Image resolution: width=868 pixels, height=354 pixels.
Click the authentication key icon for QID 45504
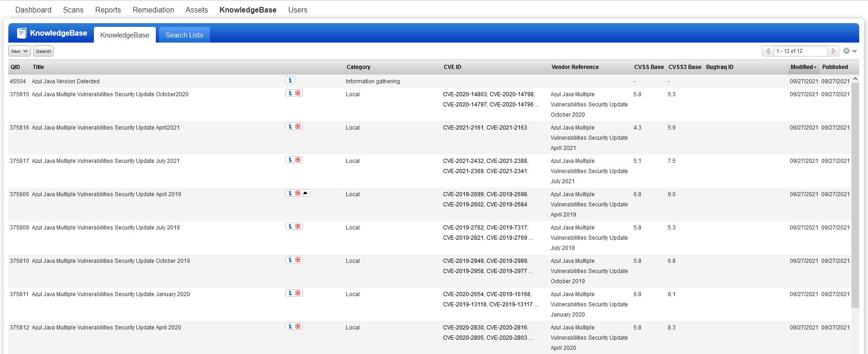tap(290, 81)
